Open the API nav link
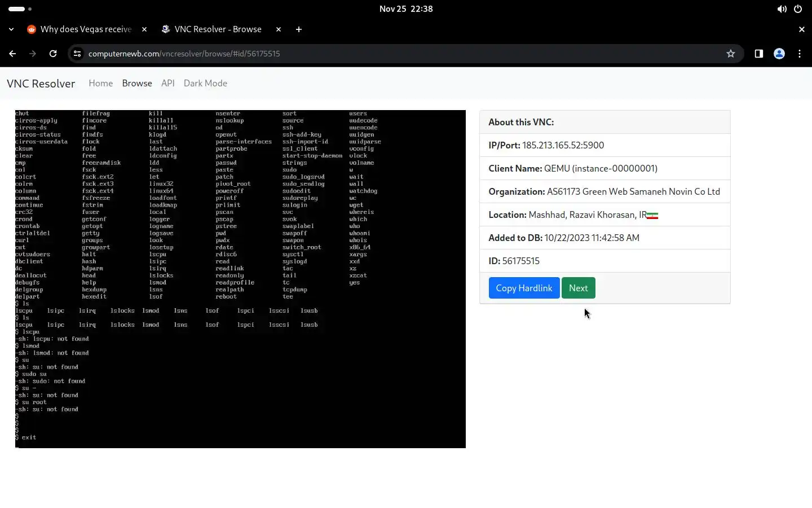The image size is (812, 508). click(x=168, y=83)
